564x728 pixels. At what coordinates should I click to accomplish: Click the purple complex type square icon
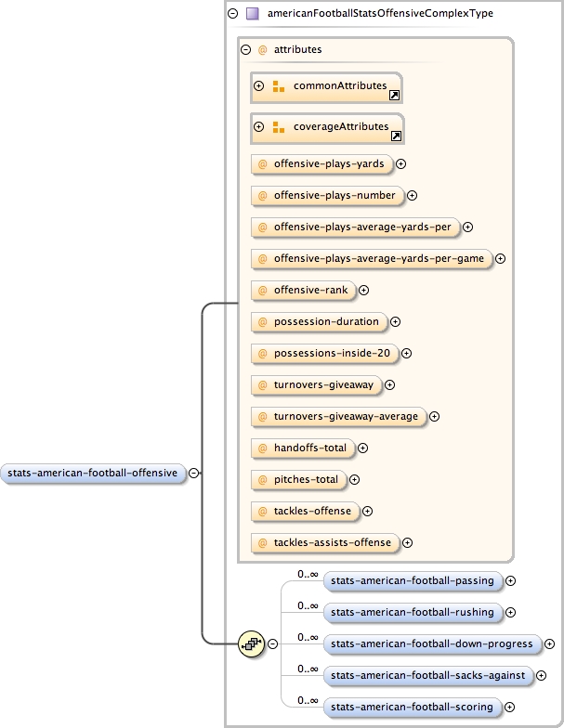tap(252, 14)
